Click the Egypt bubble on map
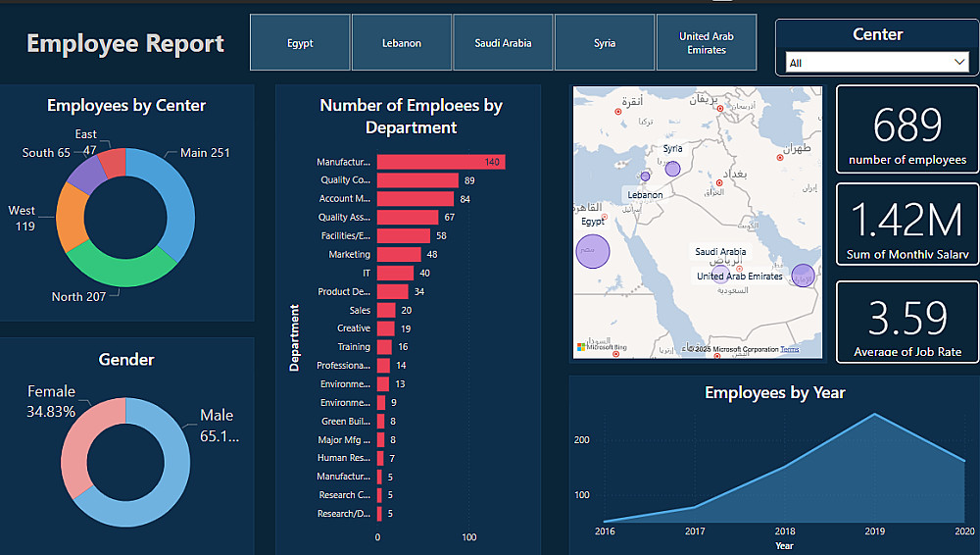 (593, 252)
